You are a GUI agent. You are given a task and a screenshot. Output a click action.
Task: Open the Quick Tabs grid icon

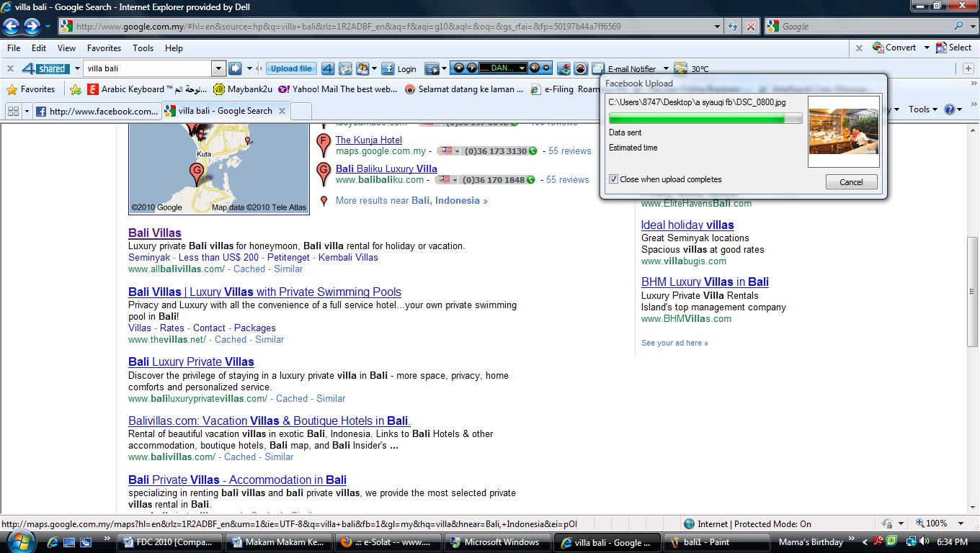coord(13,111)
